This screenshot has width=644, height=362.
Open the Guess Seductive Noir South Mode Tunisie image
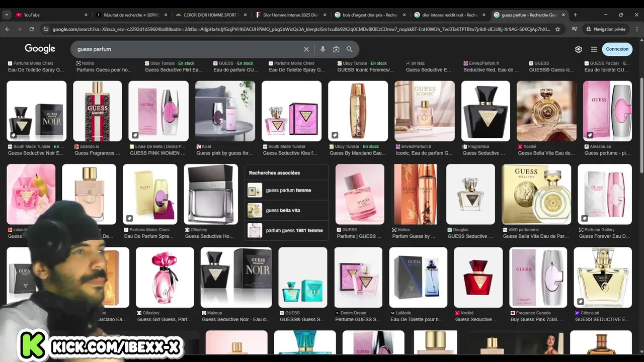36,111
